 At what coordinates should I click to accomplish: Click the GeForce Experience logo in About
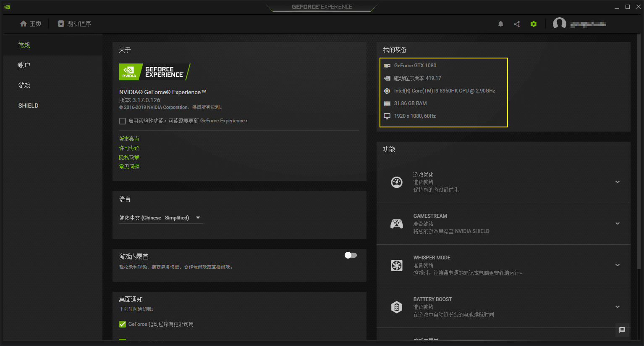point(154,72)
